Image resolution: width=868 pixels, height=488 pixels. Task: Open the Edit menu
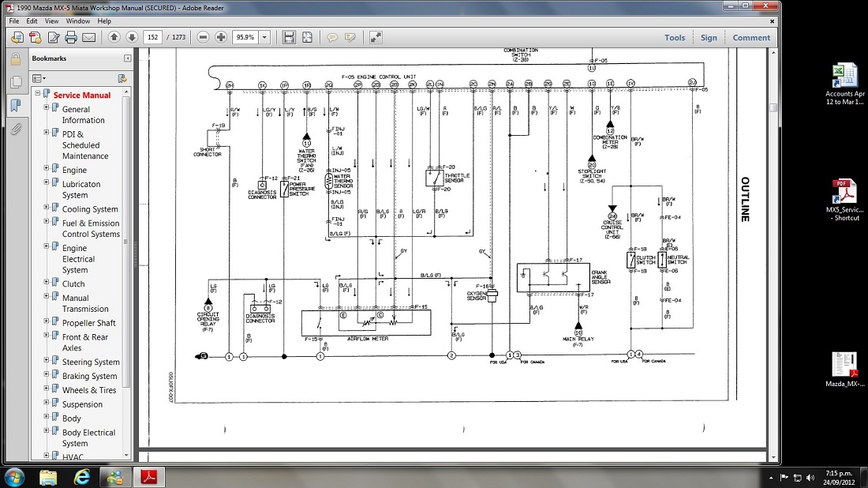point(32,21)
